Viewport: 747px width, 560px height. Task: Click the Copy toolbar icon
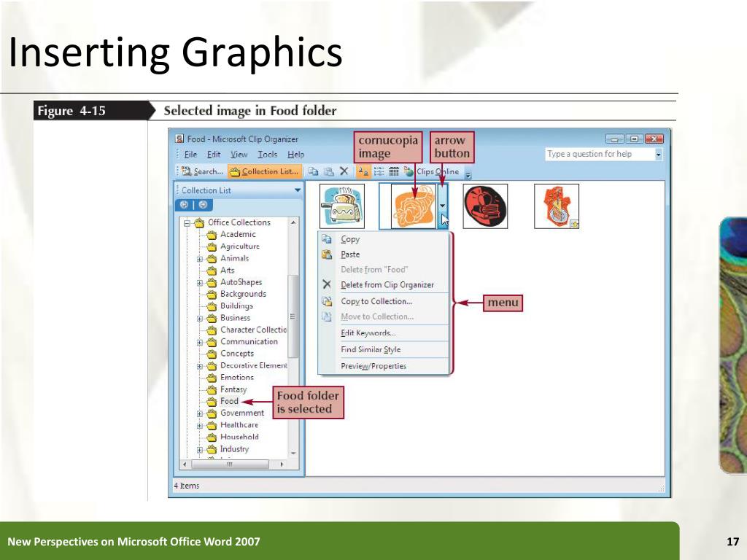(x=313, y=171)
